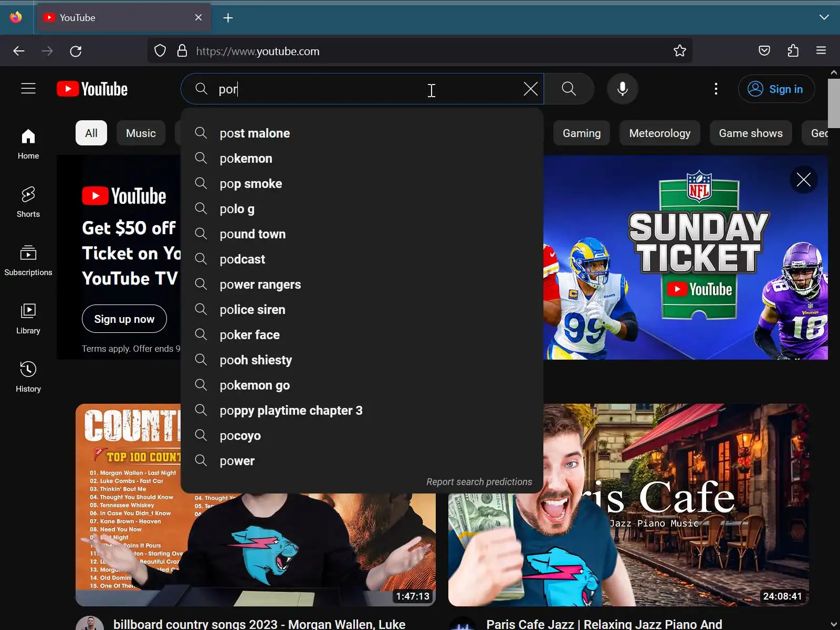Open the Firefox icon in tab bar

(x=16, y=17)
